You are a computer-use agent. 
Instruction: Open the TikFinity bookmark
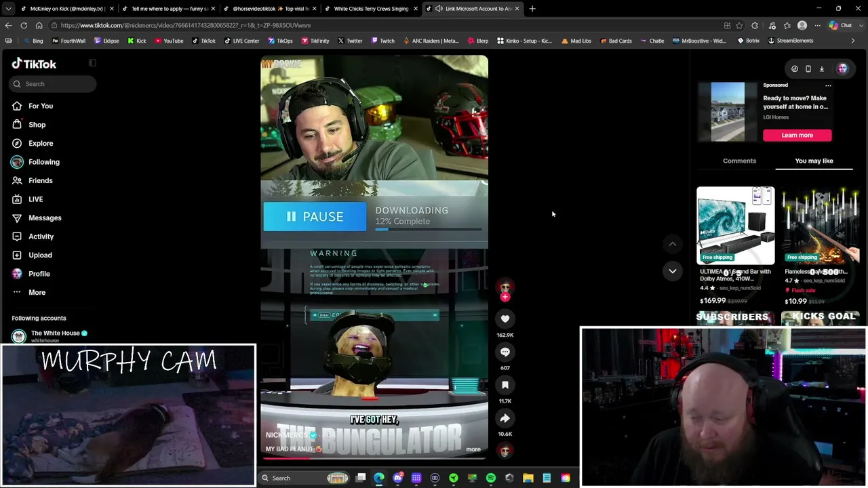click(315, 41)
